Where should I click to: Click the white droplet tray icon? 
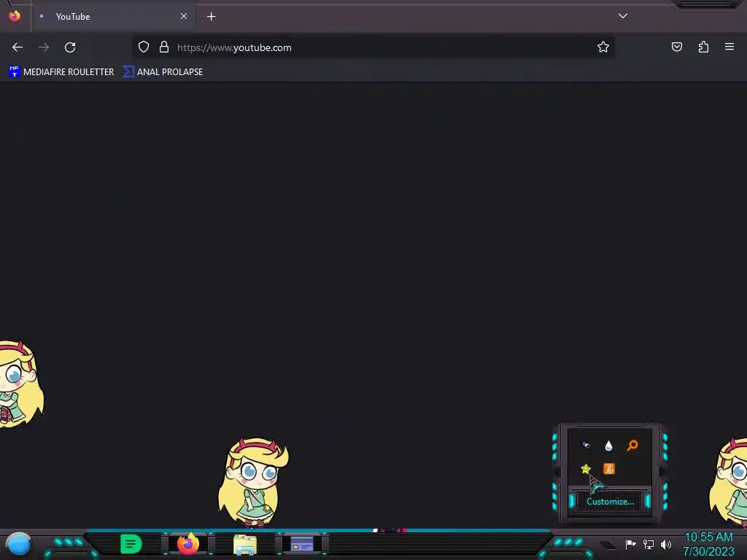608,446
